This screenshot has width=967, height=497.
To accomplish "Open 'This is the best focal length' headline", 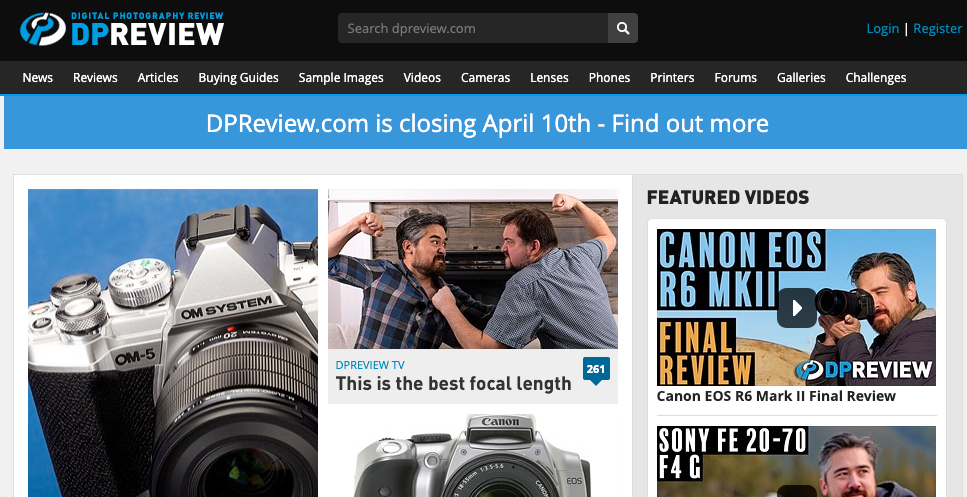I will 453,384.
